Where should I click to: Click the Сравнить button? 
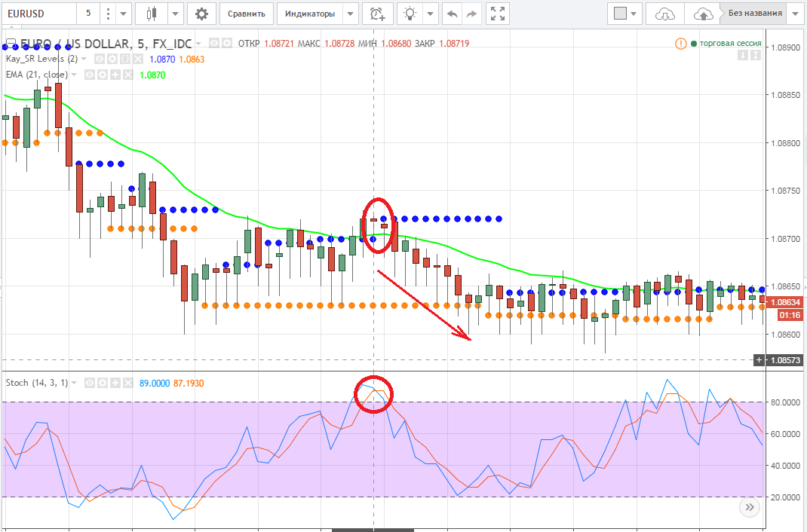pyautogui.click(x=246, y=14)
